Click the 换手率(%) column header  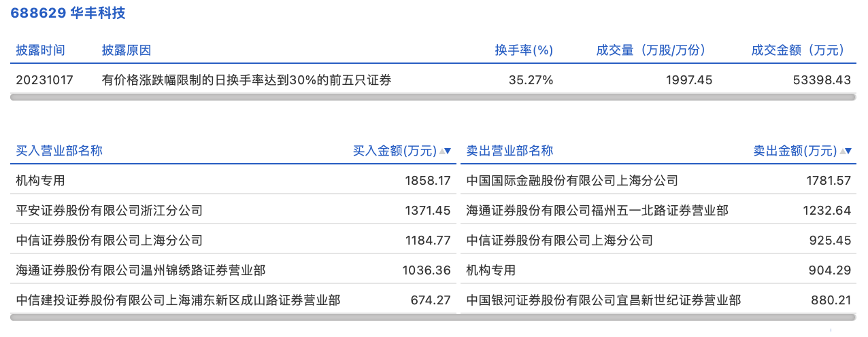tap(524, 50)
